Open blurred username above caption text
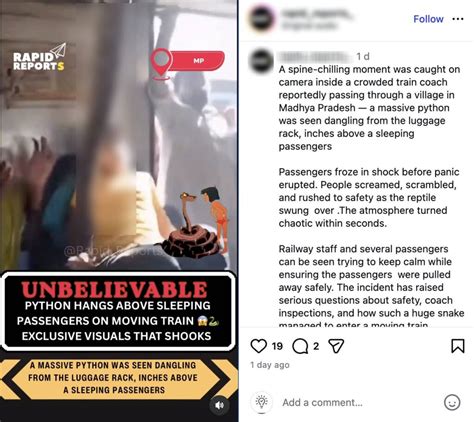 [x=315, y=57]
